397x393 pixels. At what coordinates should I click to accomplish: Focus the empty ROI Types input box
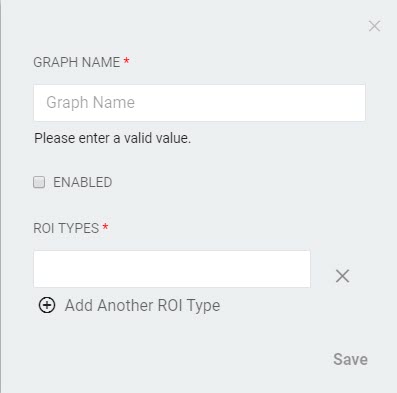coord(172,269)
